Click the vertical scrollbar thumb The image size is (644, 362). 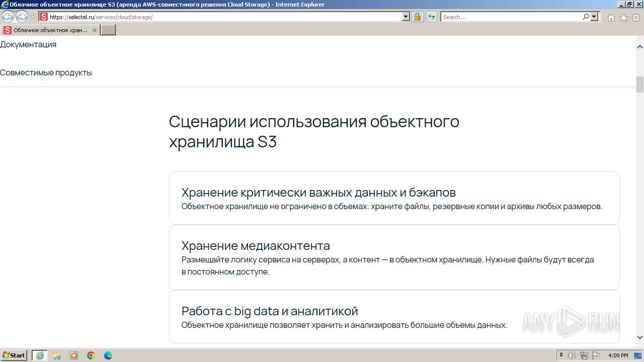coord(640,84)
